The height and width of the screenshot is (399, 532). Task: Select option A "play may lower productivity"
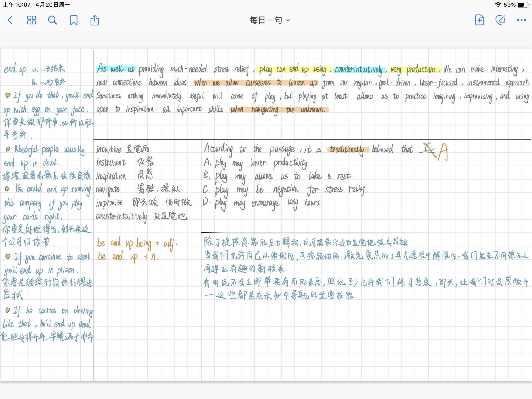(x=255, y=163)
